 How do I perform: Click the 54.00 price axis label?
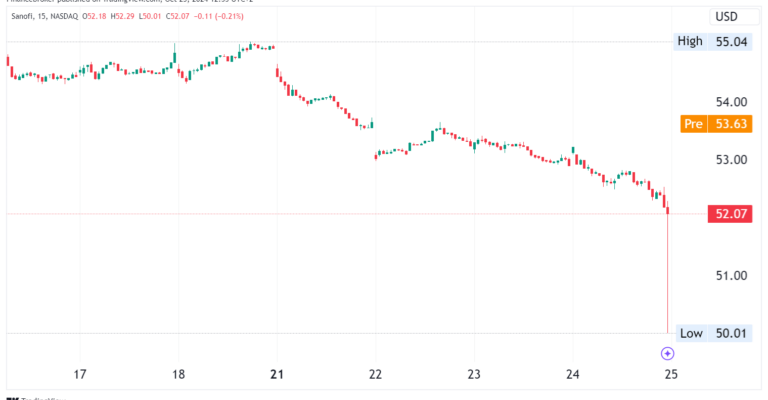coord(731,102)
